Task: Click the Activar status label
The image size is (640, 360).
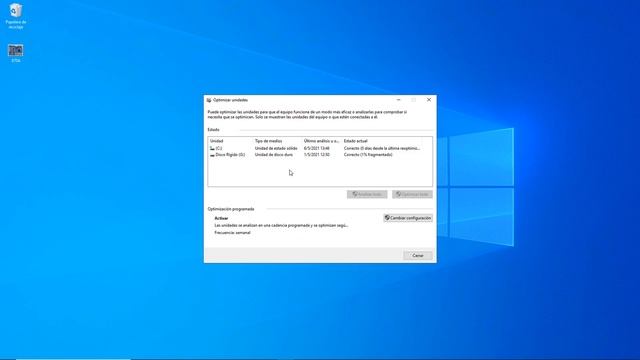Action: (221, 218)
